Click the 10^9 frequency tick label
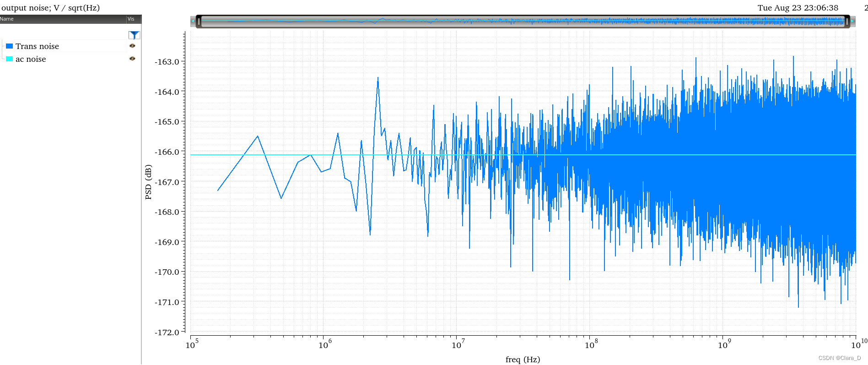The image size is (868, 365). 725,344
